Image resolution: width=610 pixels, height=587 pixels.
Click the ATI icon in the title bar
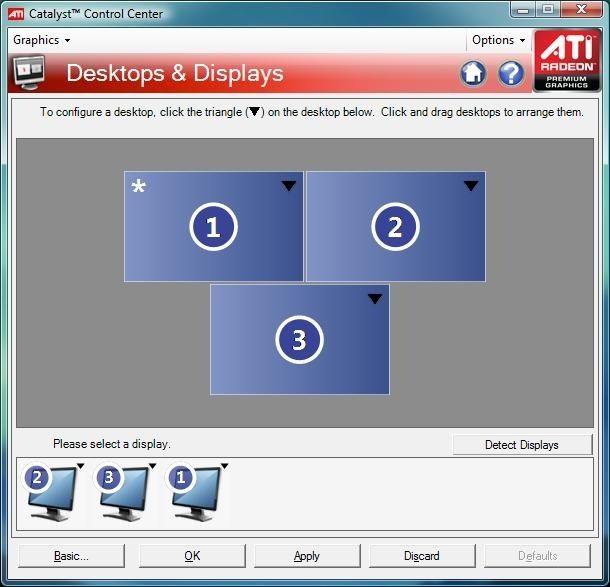click(x=16, y=14)
